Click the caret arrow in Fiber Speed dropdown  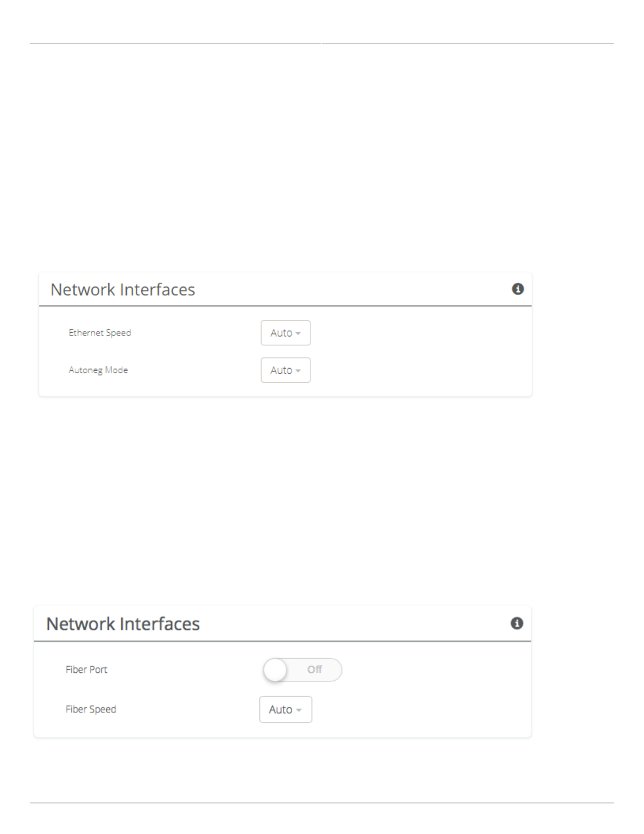(299, 710)
